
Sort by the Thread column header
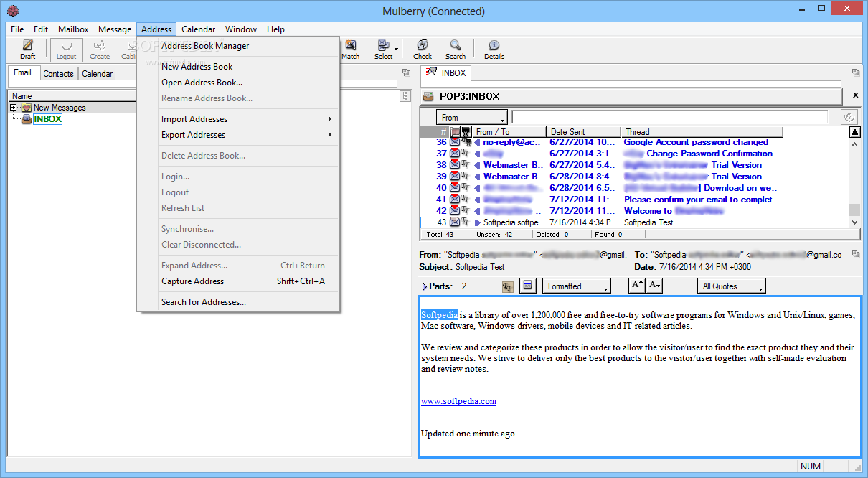pyautogui.click(x=702, y=132)
